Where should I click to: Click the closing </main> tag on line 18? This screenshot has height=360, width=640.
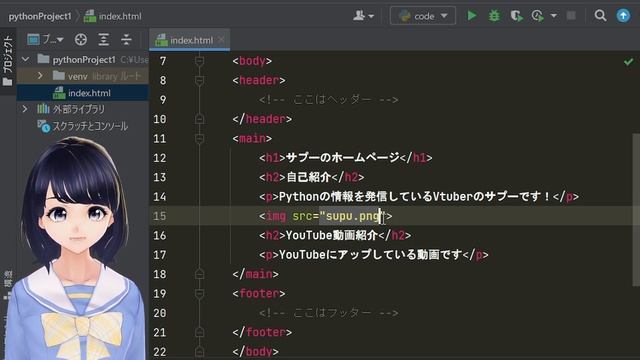coord(256,274)
